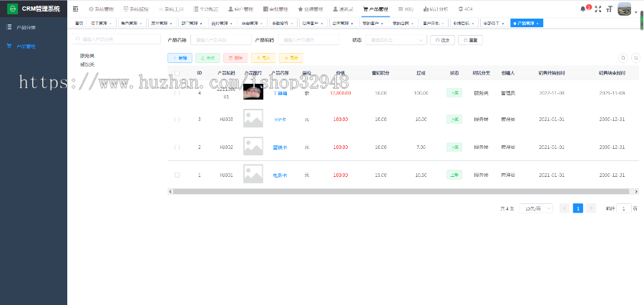The height and width of the screenshot is (305, 644).
Task: Switch to the 首页 tab
Action: [x=79, y=23]
